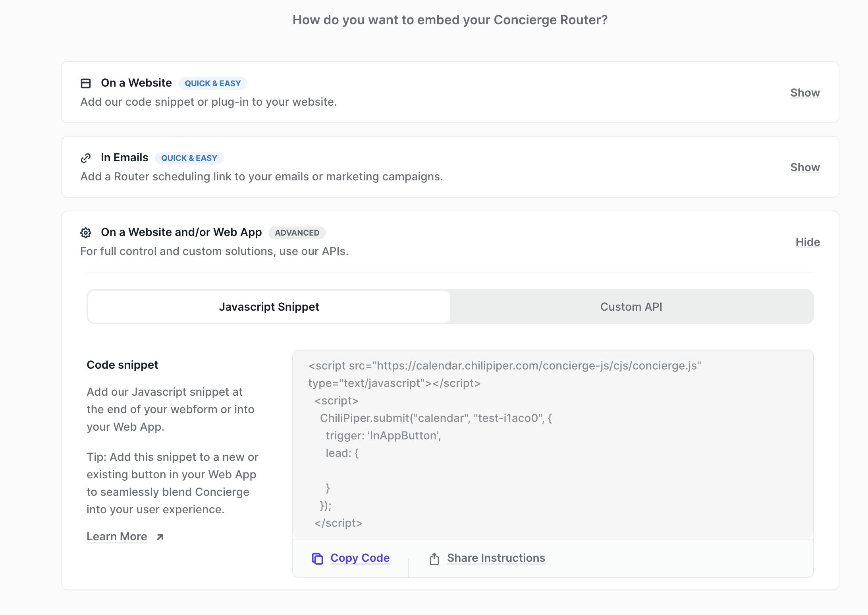Click the chain link icon beside In Emails
This screenshot has width=868, height=615.
(86, 158)
